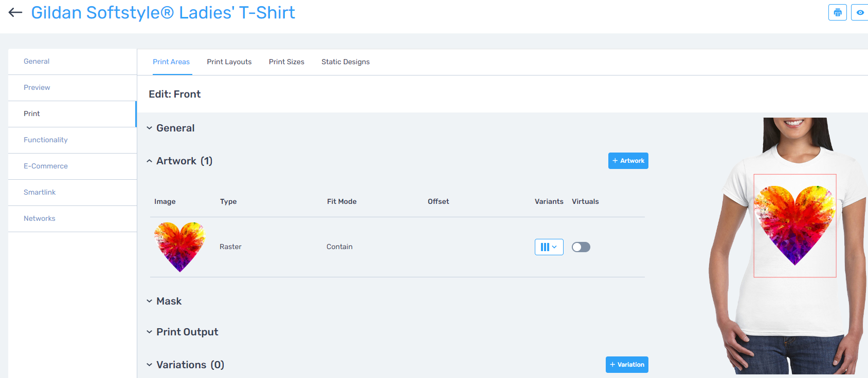The height and width of the screenshot is (378, 868).
Task: Expand the Mask section
Action: [x=149, y=301]
